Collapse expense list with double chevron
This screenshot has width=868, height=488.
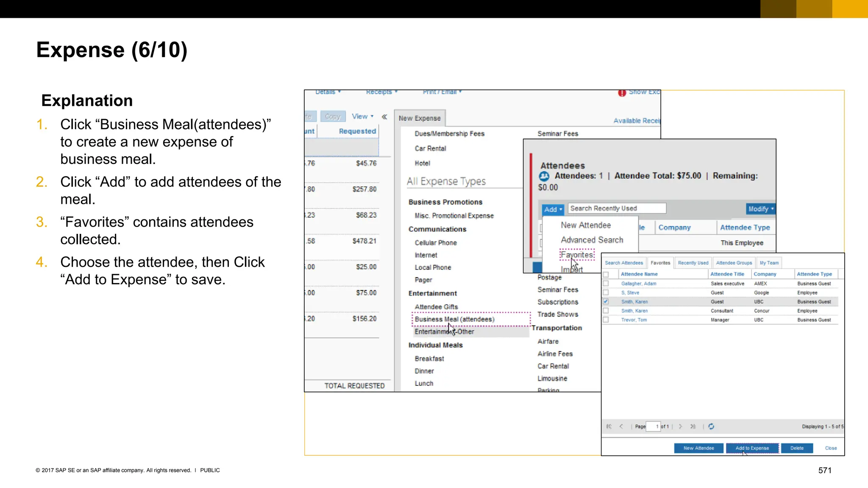(384, 116)
